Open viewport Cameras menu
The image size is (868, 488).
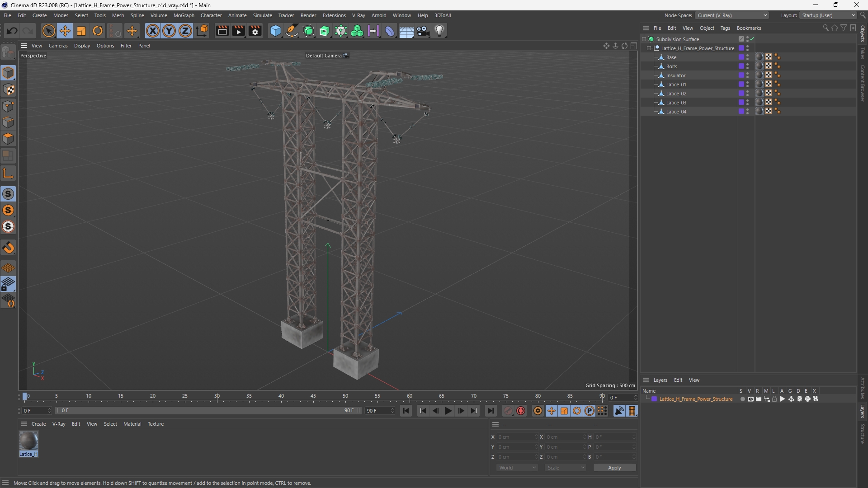pos(58,46)
